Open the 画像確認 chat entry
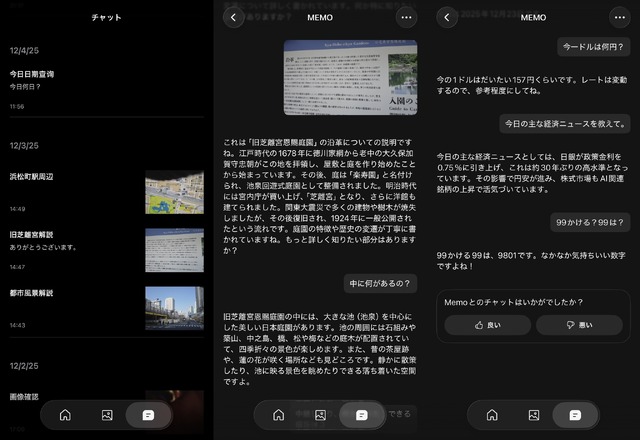 60,396
